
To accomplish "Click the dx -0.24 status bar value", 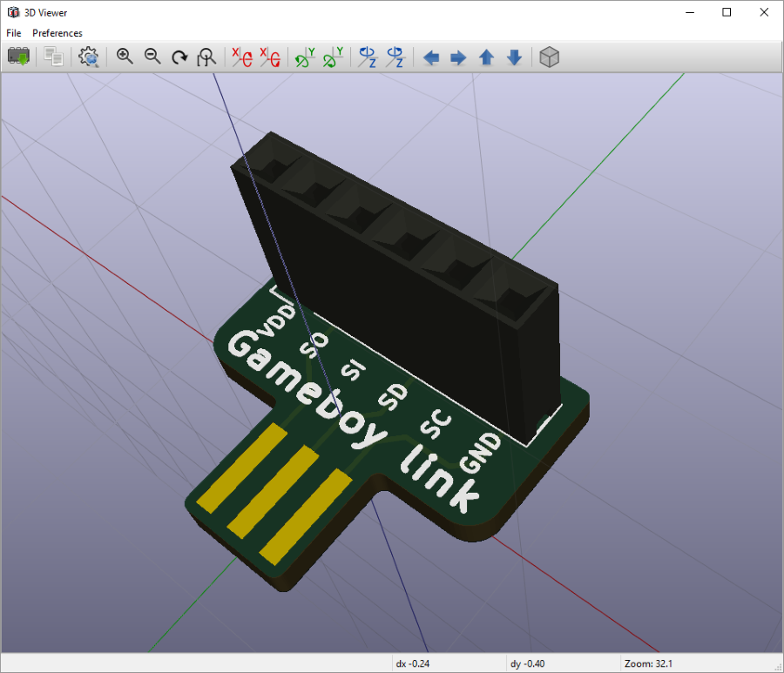I will coord(413,663).
